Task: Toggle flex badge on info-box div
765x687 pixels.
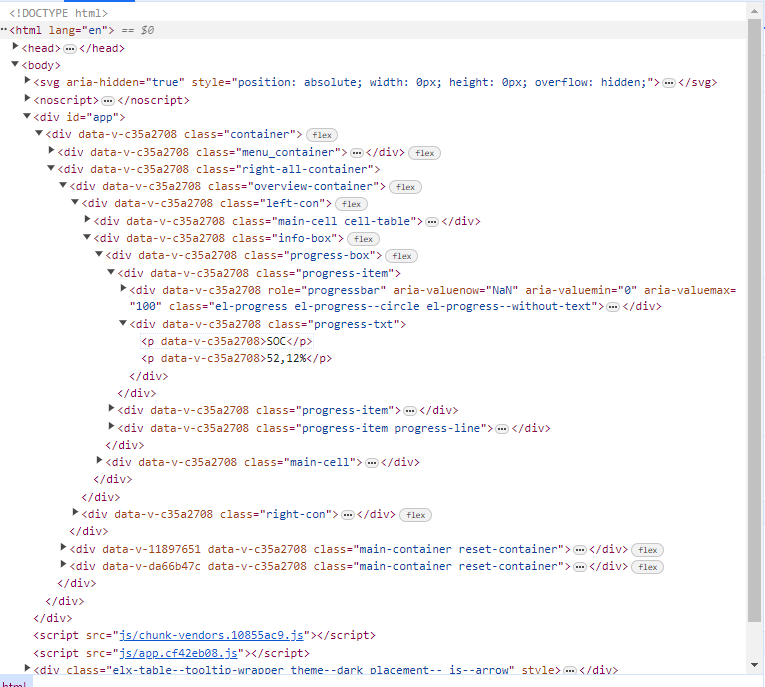Action: pos(363,239)
